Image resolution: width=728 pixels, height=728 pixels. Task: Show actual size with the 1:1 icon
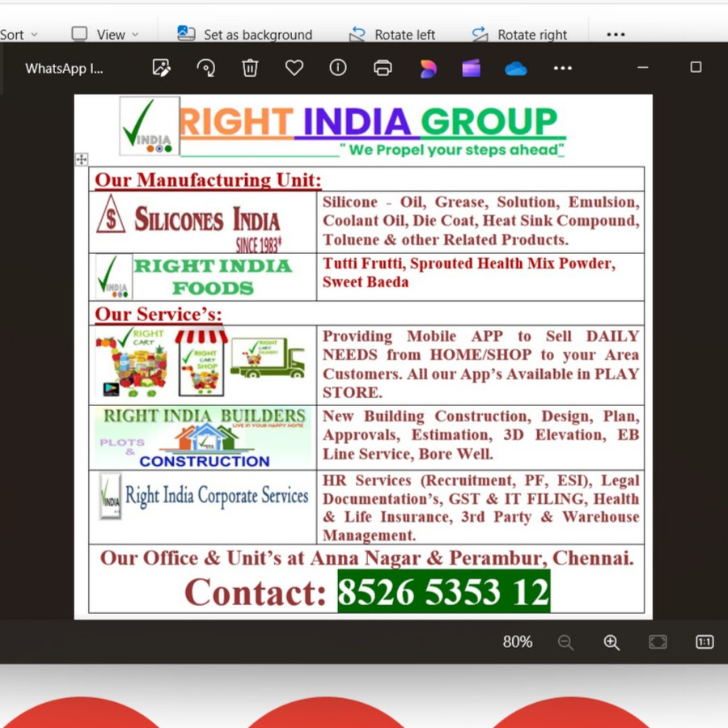tap(705, 642)
